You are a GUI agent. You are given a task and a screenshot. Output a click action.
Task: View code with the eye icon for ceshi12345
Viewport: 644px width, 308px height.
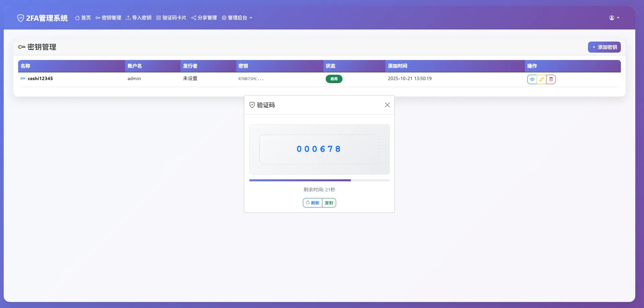532,79
